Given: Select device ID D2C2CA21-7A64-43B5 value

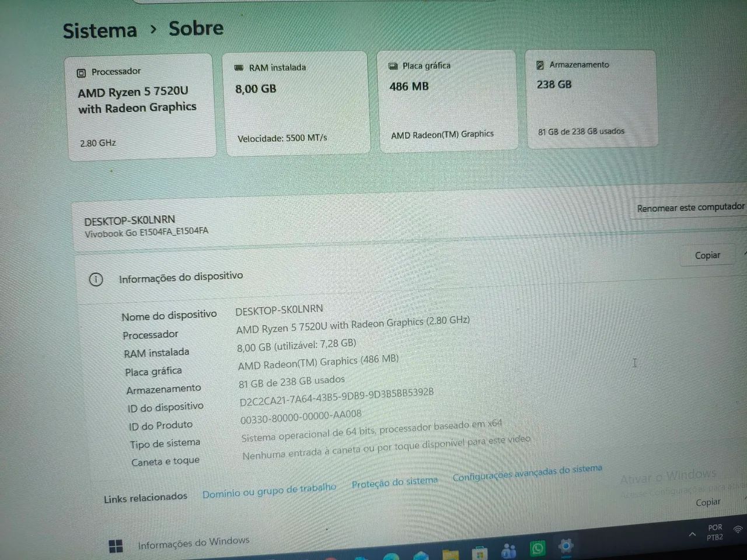Looking at the screenshot, I should pos(337,397).
